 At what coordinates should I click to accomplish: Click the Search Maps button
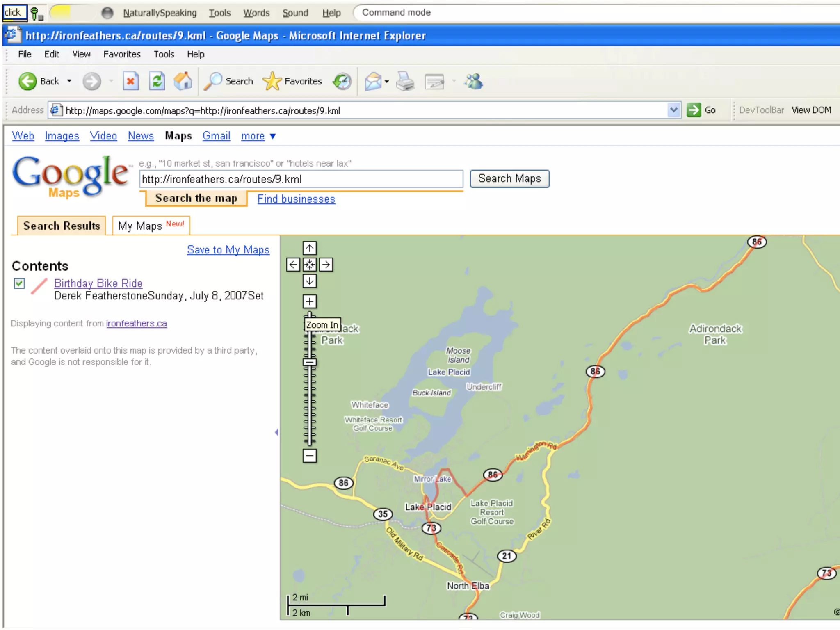pyautogui.click(x=509, y=179)
